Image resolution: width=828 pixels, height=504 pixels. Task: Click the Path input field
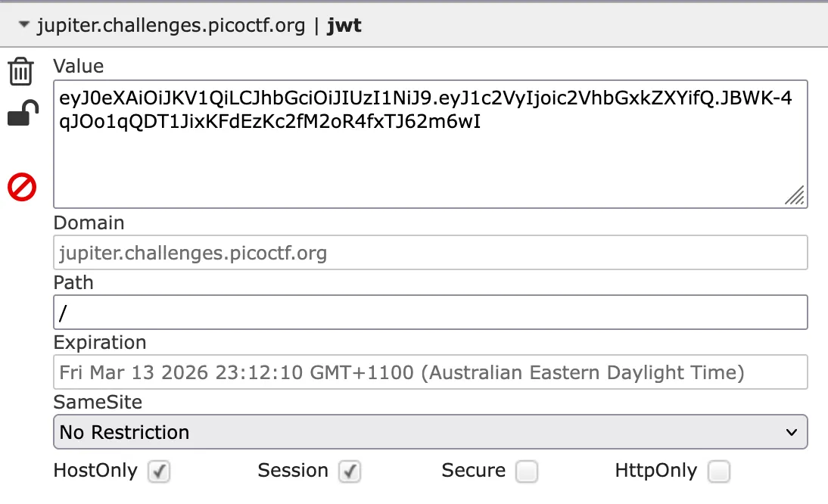[x=430, y=312]
